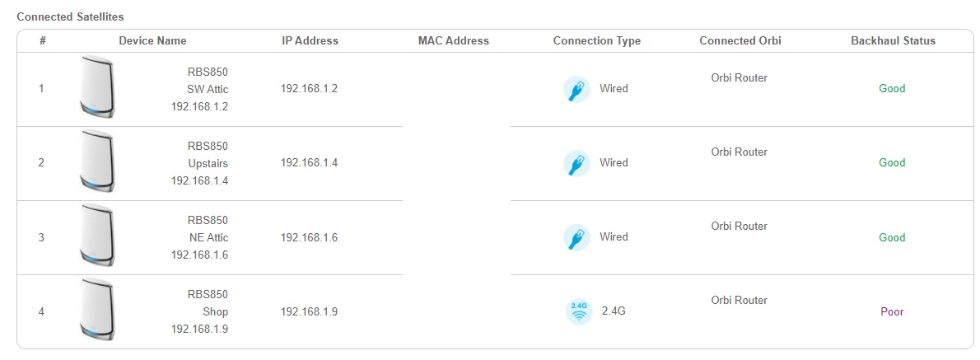Click the wired connection icon for Upstairs
Screen dimensions: 980x360
(x=576, y=163)
